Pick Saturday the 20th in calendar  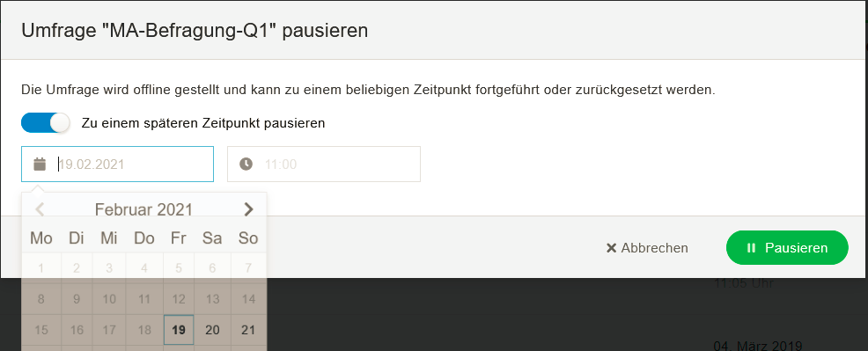[212, 330]
